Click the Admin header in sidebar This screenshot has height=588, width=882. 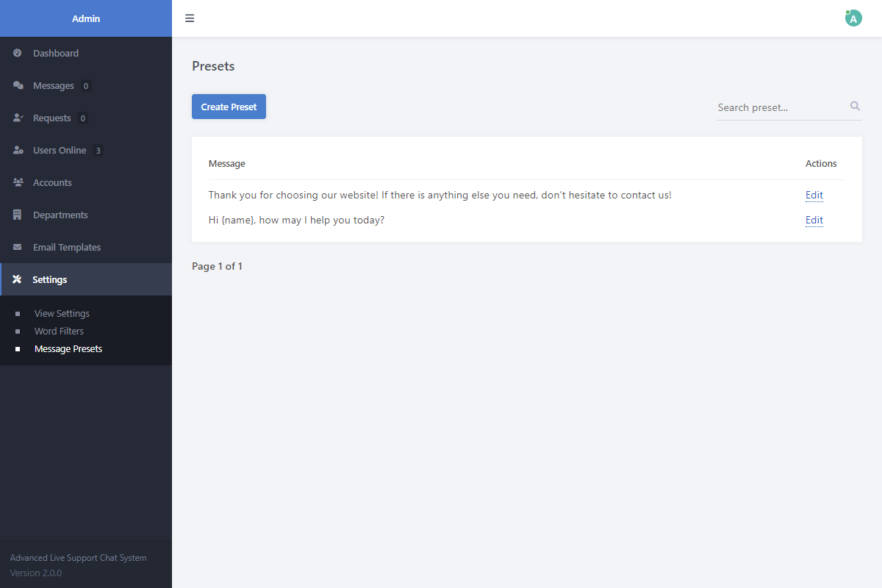86,18
